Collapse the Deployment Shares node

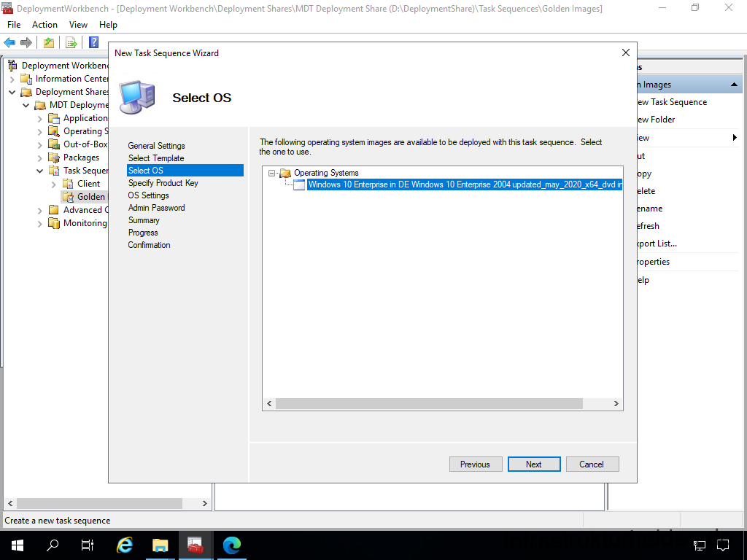(x=12, y=92)
